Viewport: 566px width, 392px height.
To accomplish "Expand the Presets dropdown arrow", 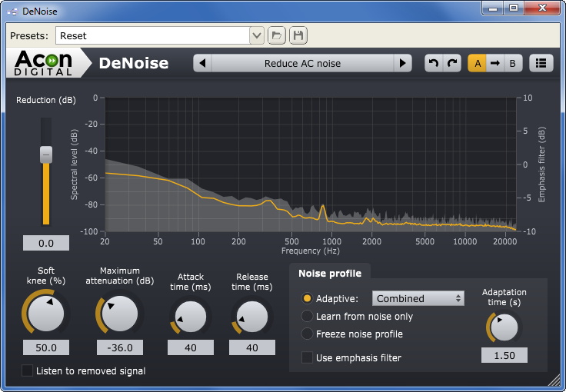I will coord(257,35).
